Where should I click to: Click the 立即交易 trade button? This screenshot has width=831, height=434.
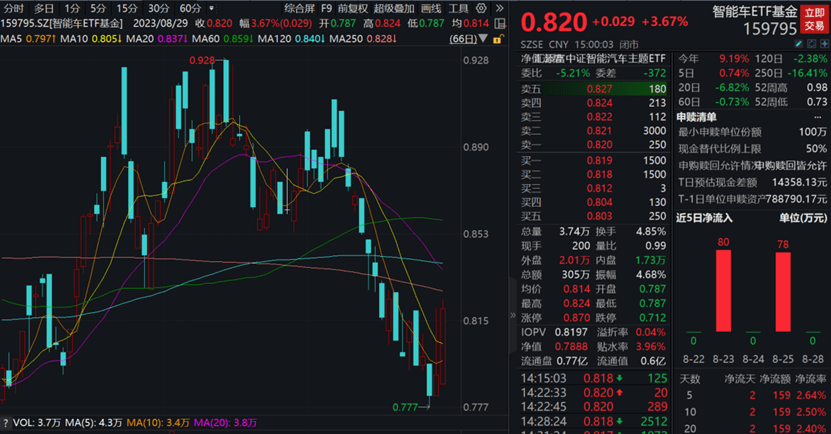point(814,19)
